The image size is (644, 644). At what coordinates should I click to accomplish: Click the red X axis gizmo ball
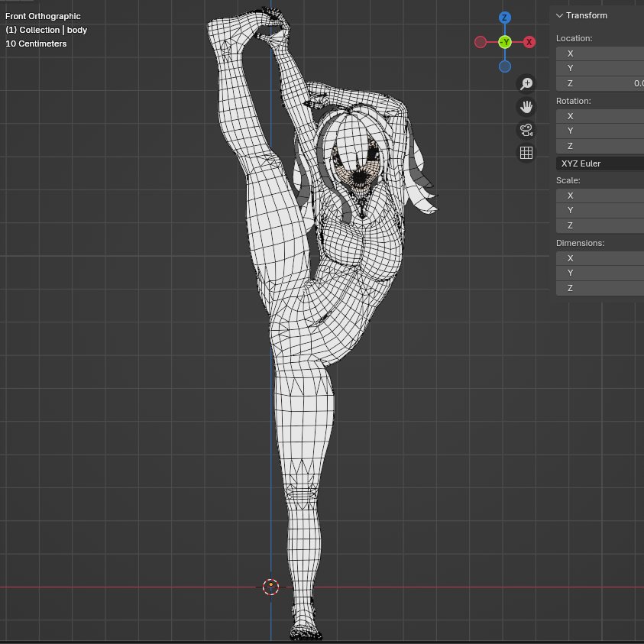tap(529, 42)
